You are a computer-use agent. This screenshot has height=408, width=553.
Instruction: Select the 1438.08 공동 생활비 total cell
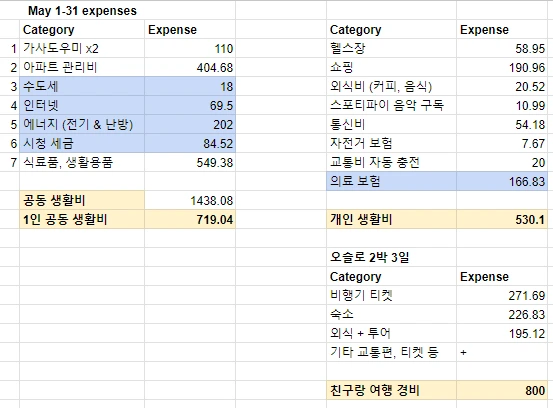190,201
